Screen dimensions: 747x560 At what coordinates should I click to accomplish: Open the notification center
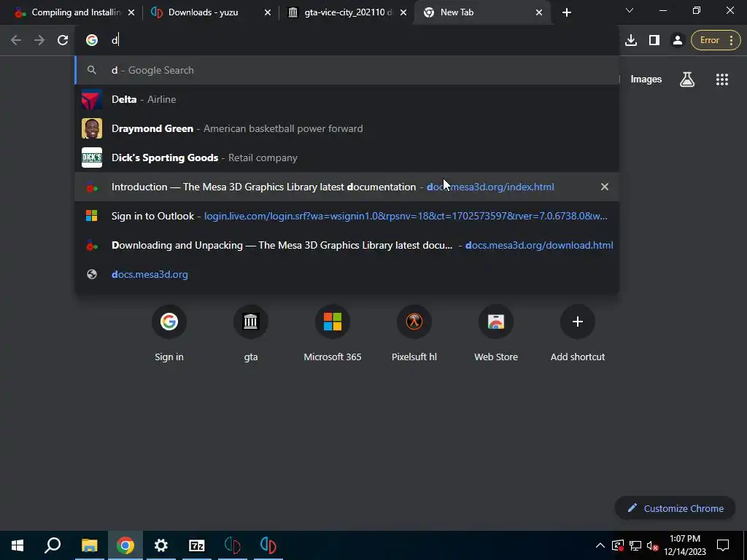[x=723, y=545]
